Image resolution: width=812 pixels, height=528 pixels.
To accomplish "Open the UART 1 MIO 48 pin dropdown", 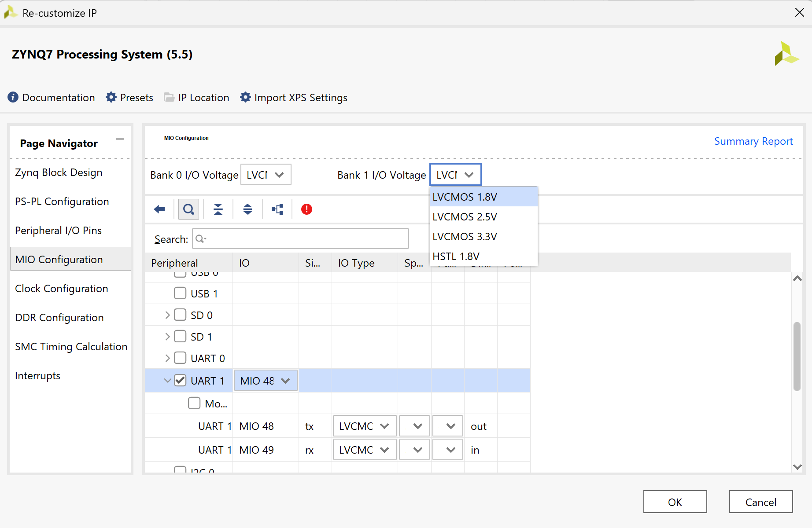I will point(266,381).
